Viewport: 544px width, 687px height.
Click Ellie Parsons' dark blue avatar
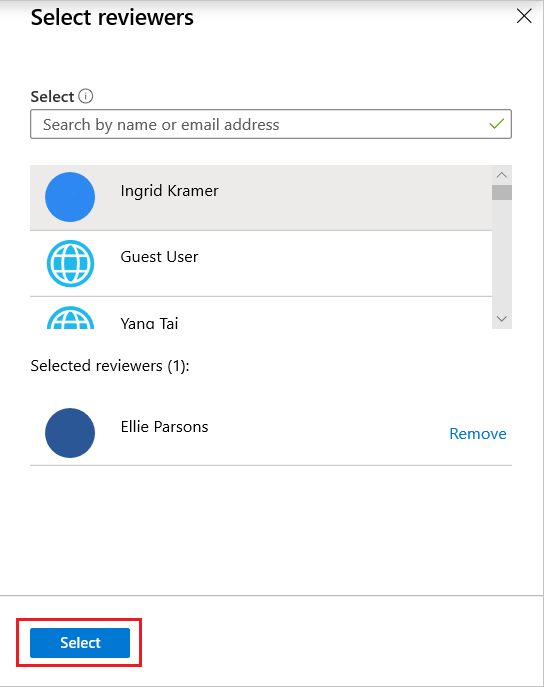[70, 433]
